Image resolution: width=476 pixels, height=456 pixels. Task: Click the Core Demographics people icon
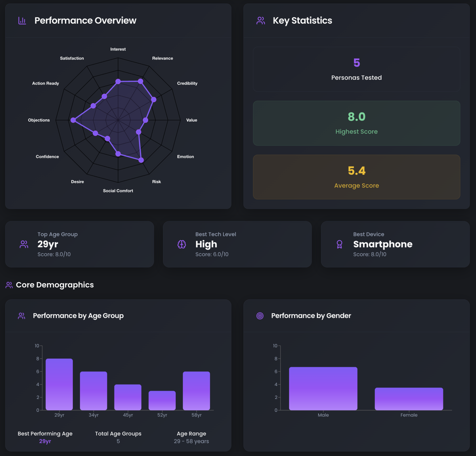9,285
